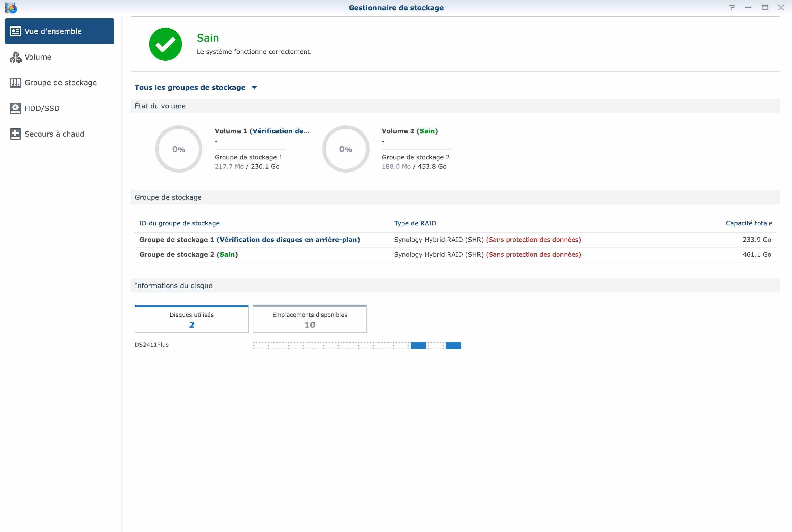Click Type de RAID column header
This screenshot has width=792, height=532.
tap(415, 223)
